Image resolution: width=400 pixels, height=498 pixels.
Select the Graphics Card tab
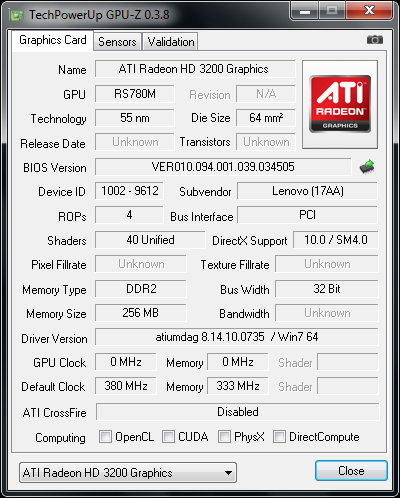point(53,40)
